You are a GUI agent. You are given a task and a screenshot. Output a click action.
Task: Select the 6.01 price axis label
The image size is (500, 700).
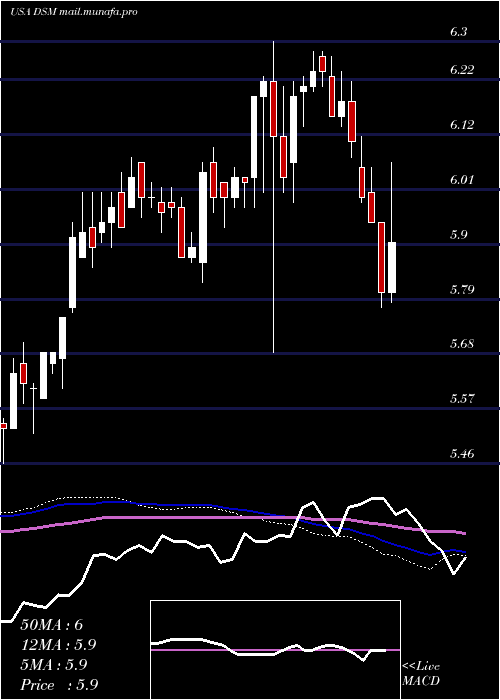462,179
